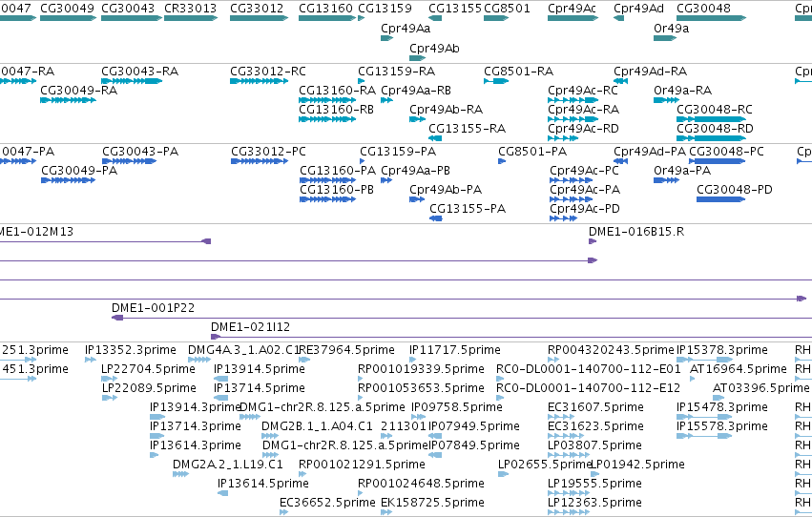Select transcript CG30049-RA
The image size is (812, 517).
69,100
